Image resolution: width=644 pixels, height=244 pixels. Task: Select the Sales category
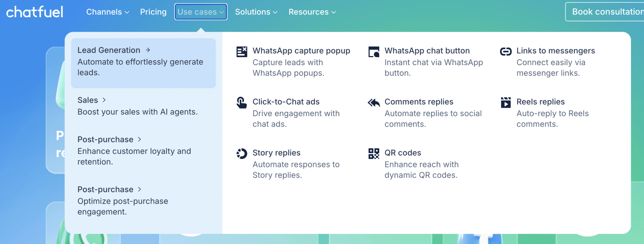143,106
